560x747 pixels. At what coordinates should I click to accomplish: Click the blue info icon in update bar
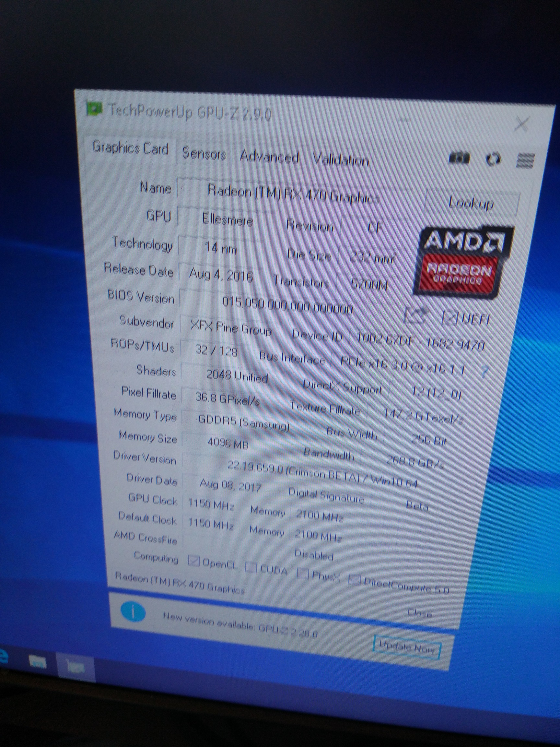[x=133, y=612]
